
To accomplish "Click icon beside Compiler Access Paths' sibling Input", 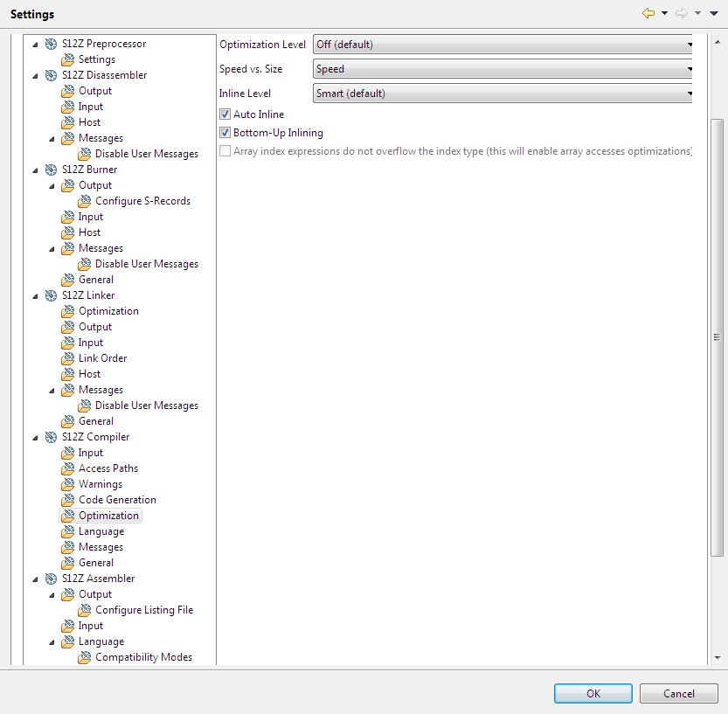I will (x=68, y=453).
